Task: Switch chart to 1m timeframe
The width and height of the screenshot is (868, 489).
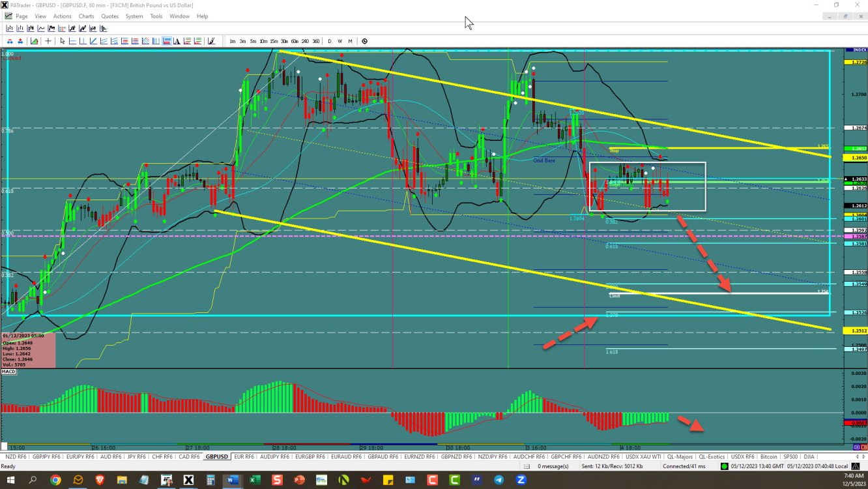Action: [232, 41]
